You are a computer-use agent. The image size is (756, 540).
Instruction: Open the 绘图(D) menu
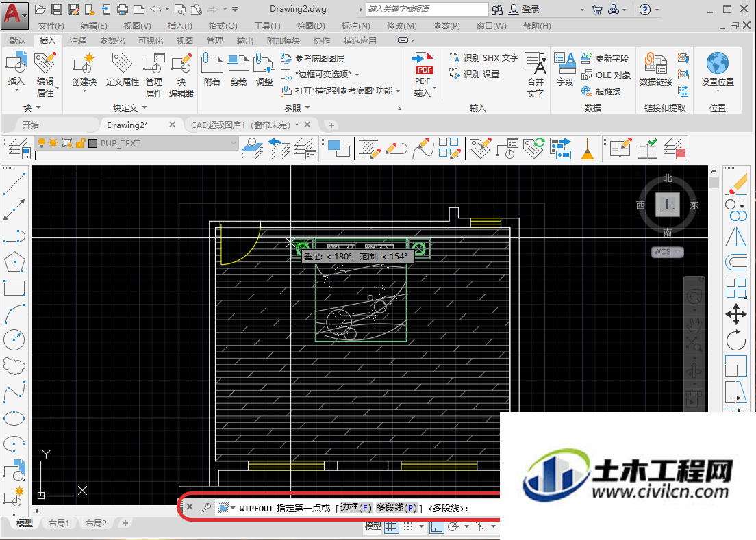point(310,26)
